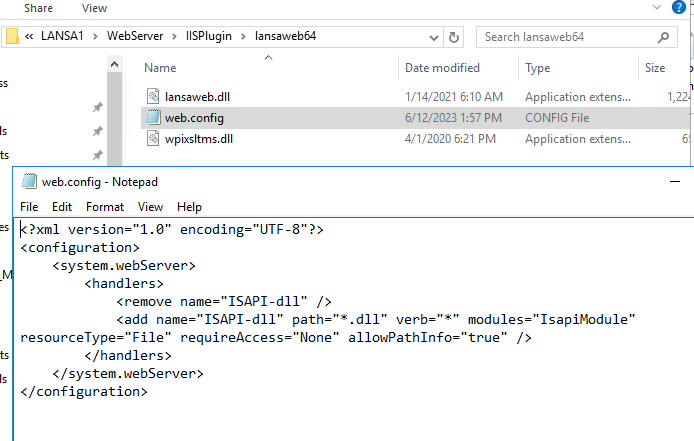Click lansaweb64 in the breadcrumb
The image size is (694, 441).
pyautogui.click(x=285, y=36)
